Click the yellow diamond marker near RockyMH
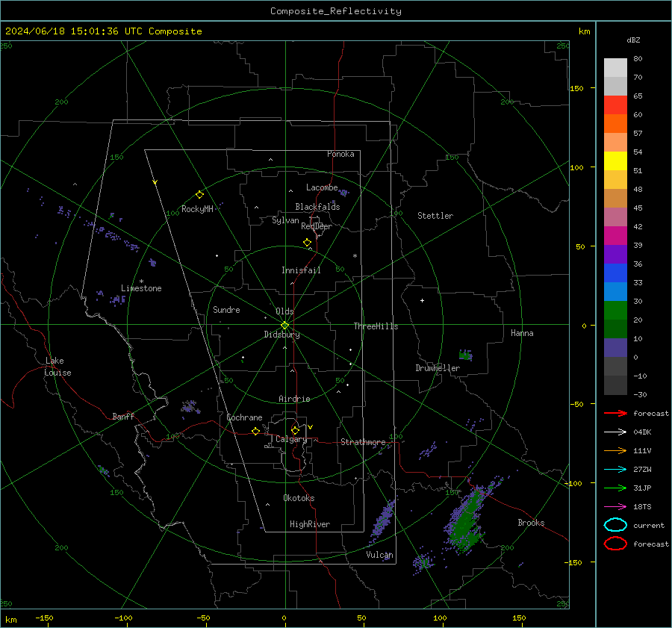This screenshot has width=672, height=628. [199, 195]
